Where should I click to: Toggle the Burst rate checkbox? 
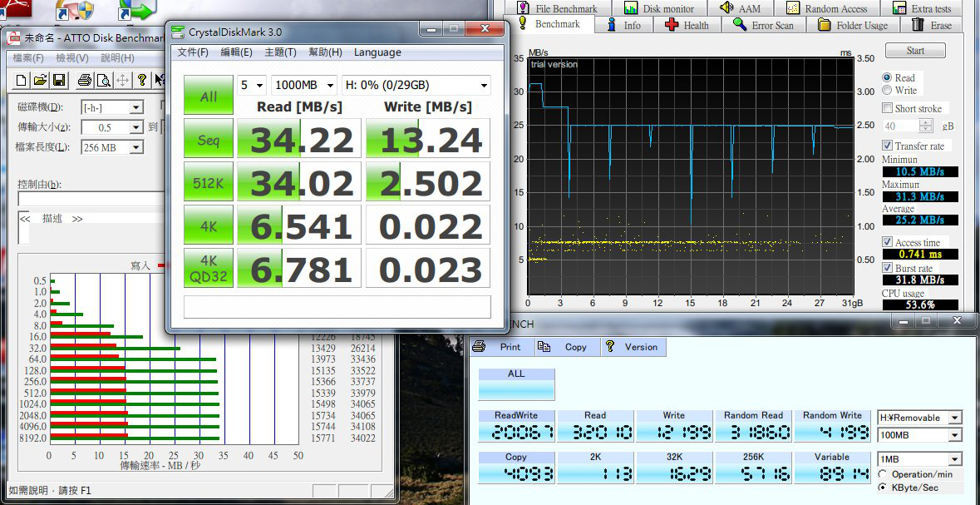point(887,268)
